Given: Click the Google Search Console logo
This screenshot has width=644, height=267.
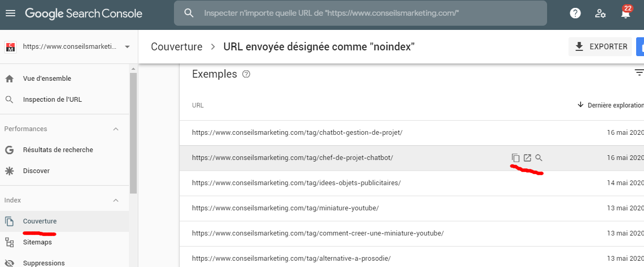Looking at the screenshot, I should [83, 14].
